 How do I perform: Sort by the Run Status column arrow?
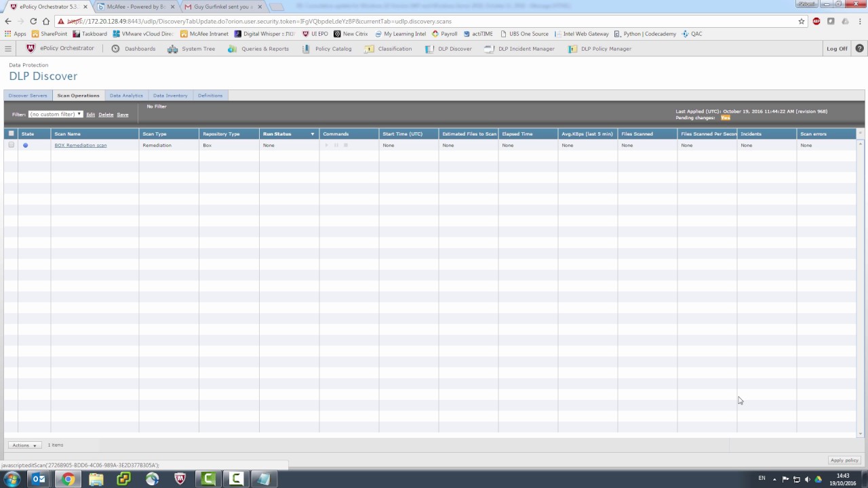pyautogui.click(x=313, y=134)
